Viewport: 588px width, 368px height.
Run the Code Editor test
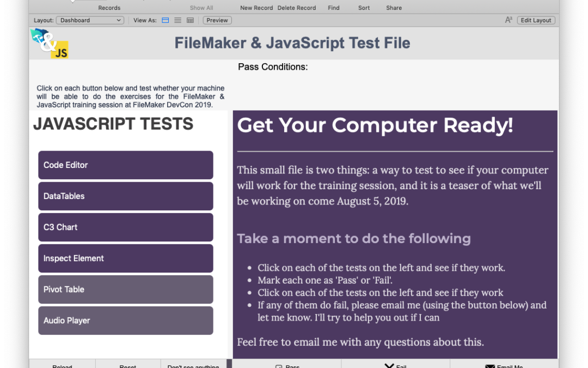pos(126,165)
